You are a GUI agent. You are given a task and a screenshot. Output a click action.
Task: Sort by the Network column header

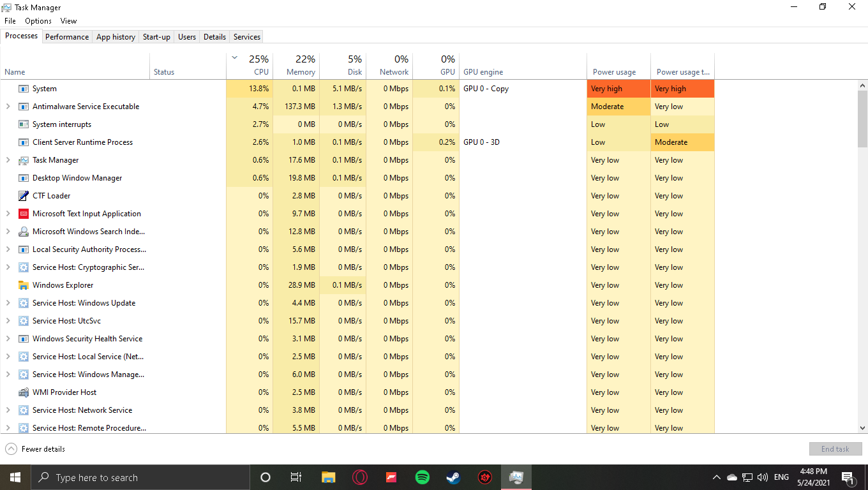(389, 66)
